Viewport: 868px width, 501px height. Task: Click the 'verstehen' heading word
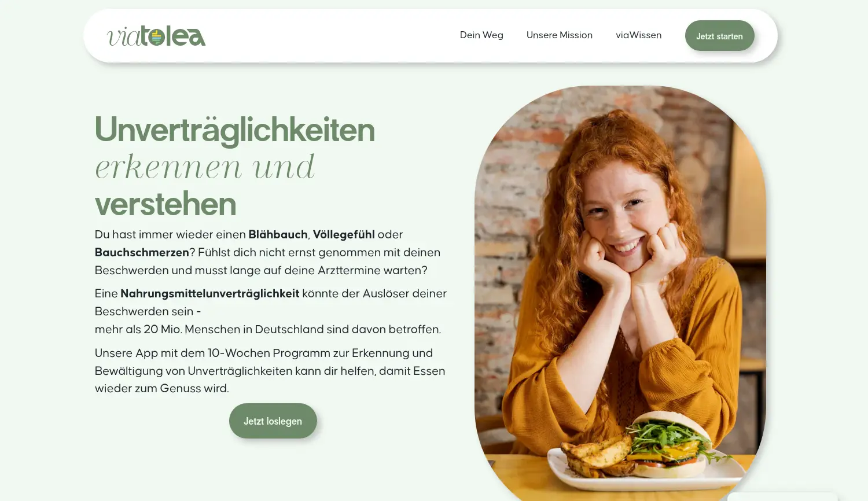click(165, 204)
